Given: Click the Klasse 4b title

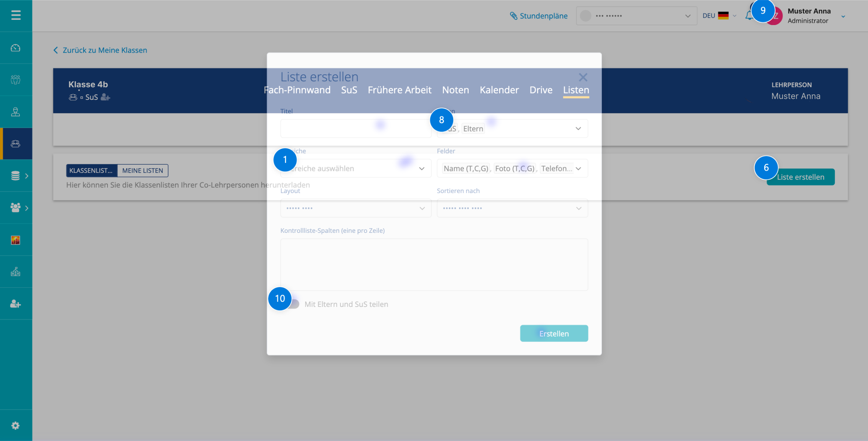Looking at the screenshot, I should 88,84.
